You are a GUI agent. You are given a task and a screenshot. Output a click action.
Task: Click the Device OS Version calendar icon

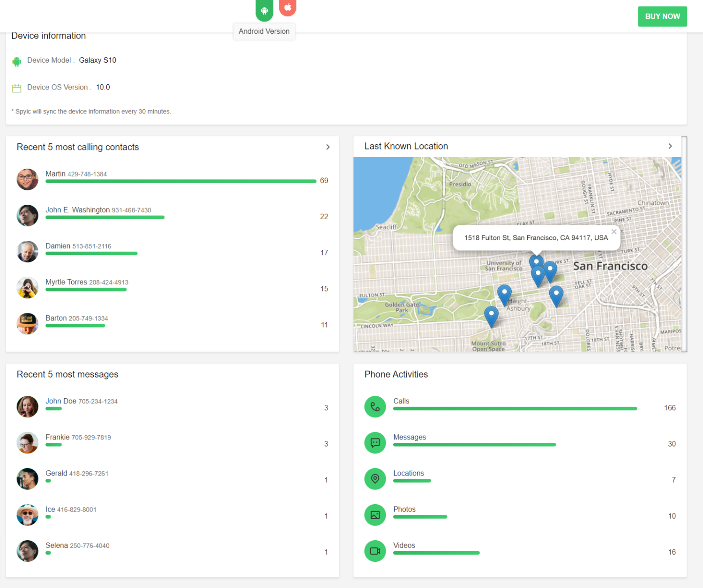point(17,88)
